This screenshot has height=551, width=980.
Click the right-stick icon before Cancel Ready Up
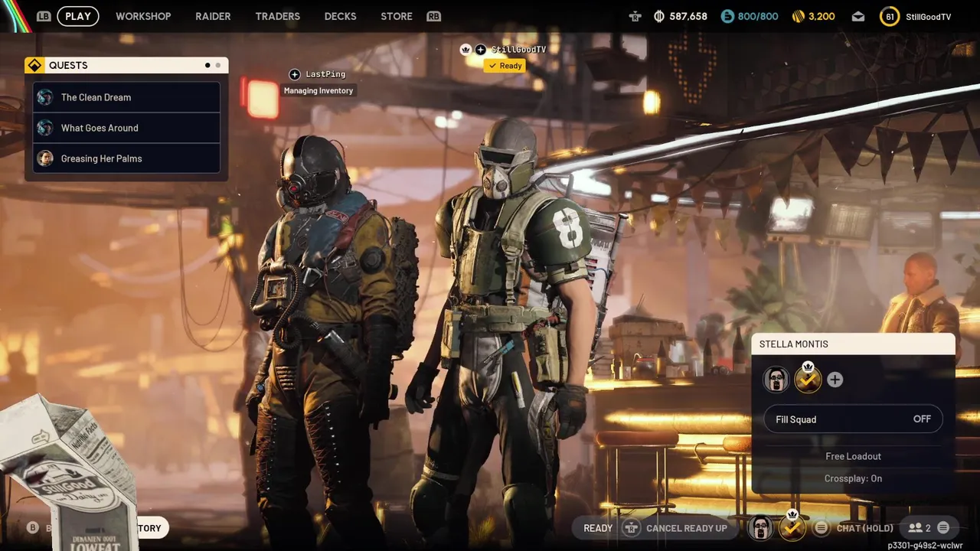pos(631,528)
